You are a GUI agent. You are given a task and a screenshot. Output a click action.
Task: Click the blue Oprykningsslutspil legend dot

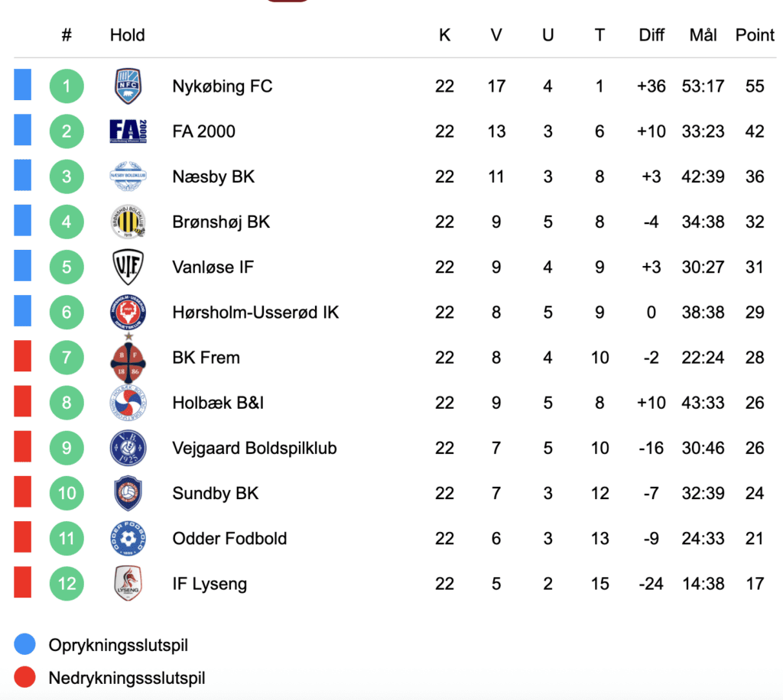(x=25, y=645)
